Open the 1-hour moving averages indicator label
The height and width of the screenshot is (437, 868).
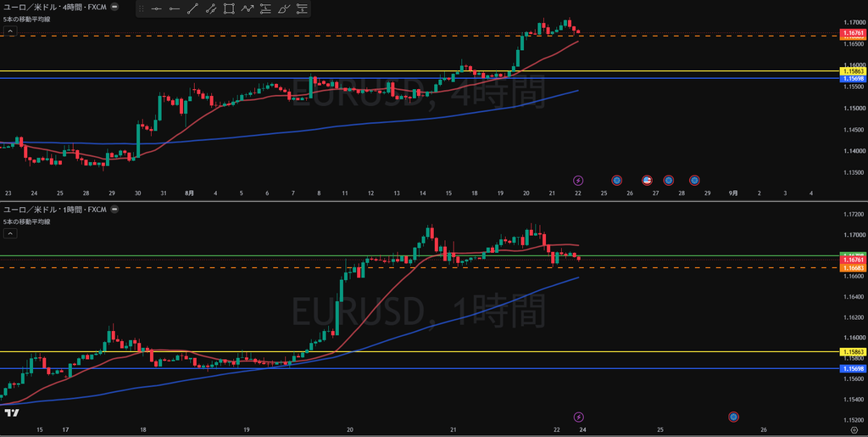click(26, 221)
